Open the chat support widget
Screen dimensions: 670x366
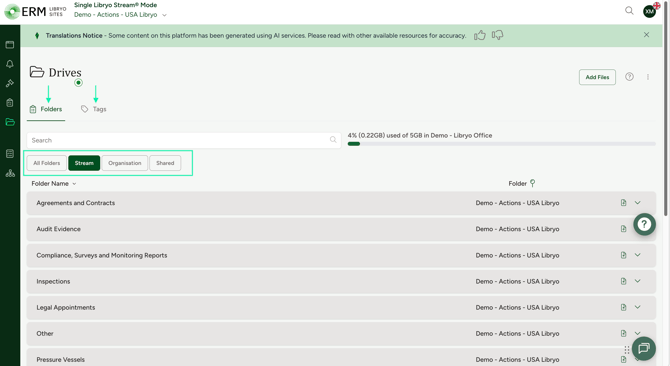click(644, 348)
